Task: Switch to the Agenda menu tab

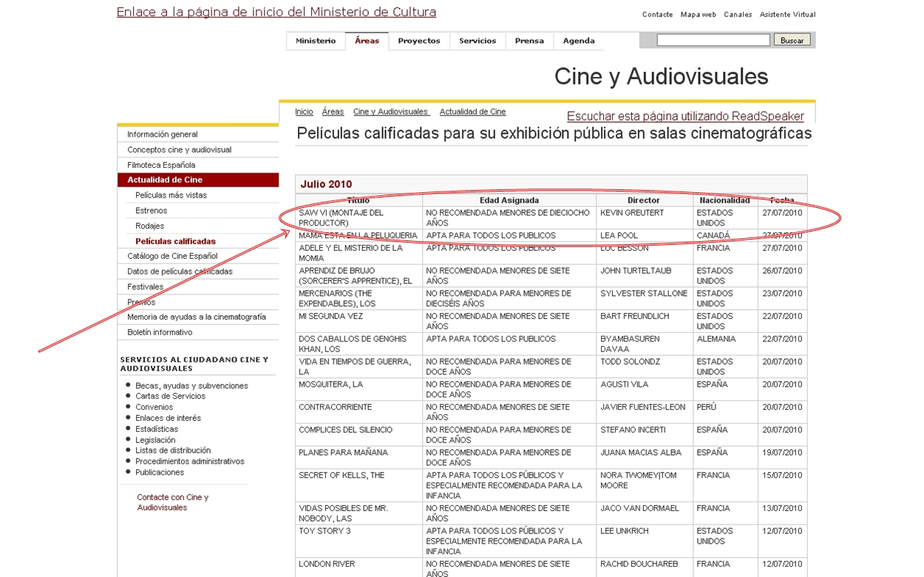Action: click(579, 41)
